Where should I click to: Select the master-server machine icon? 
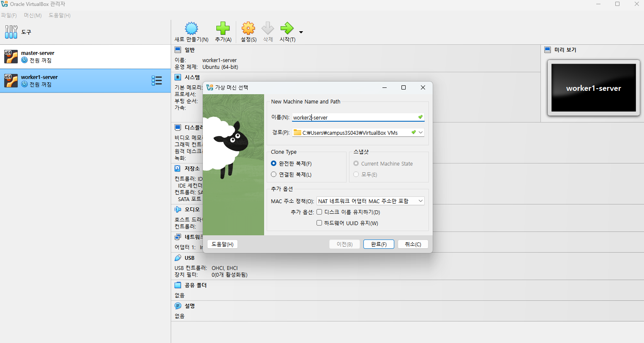[11, 57]
